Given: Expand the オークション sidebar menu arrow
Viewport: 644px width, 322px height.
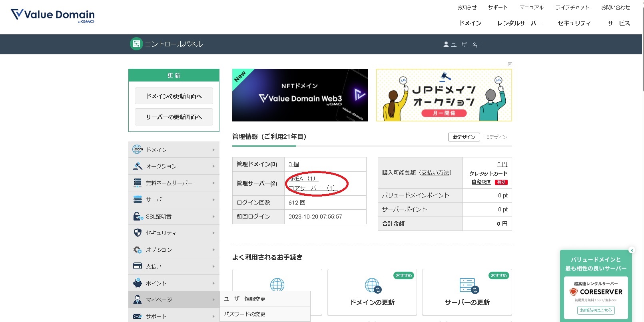Looking at the screenshot, I should (x=213, y=166).
